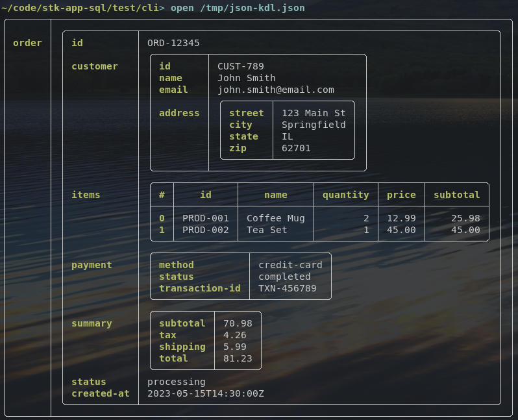Viewport: 518px width, 420px height.
Task: Select the name value John Smith
Action: coord(247,78)
